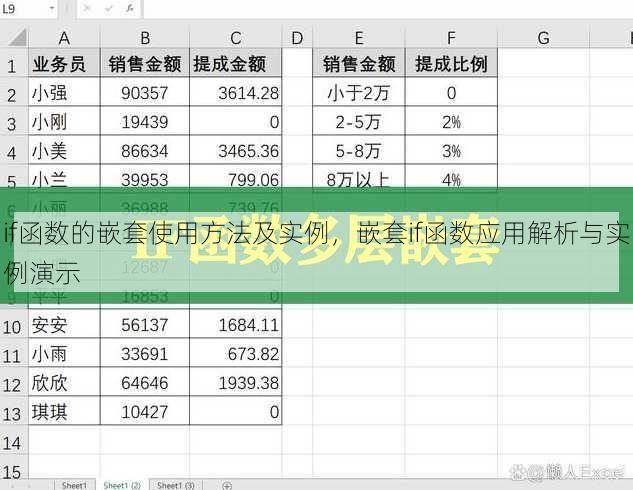
Task: Click cell 10427
Action: coord(145,411)
